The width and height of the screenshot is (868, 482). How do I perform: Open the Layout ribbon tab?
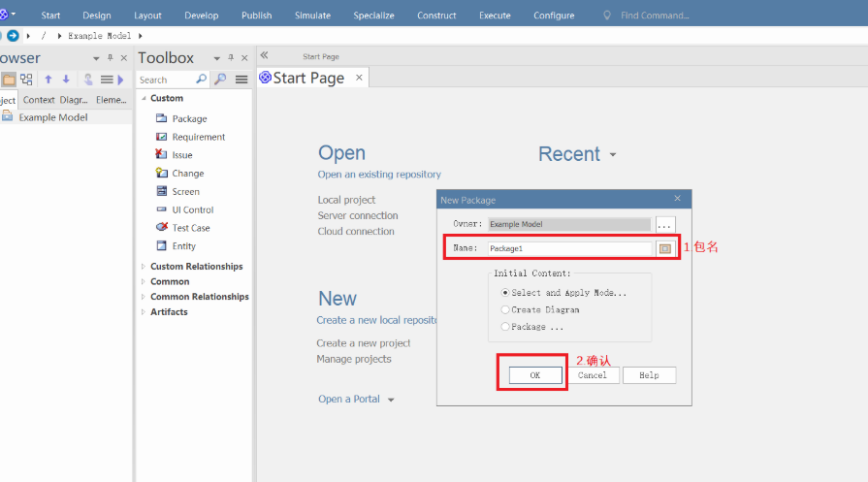coord(147,15)
